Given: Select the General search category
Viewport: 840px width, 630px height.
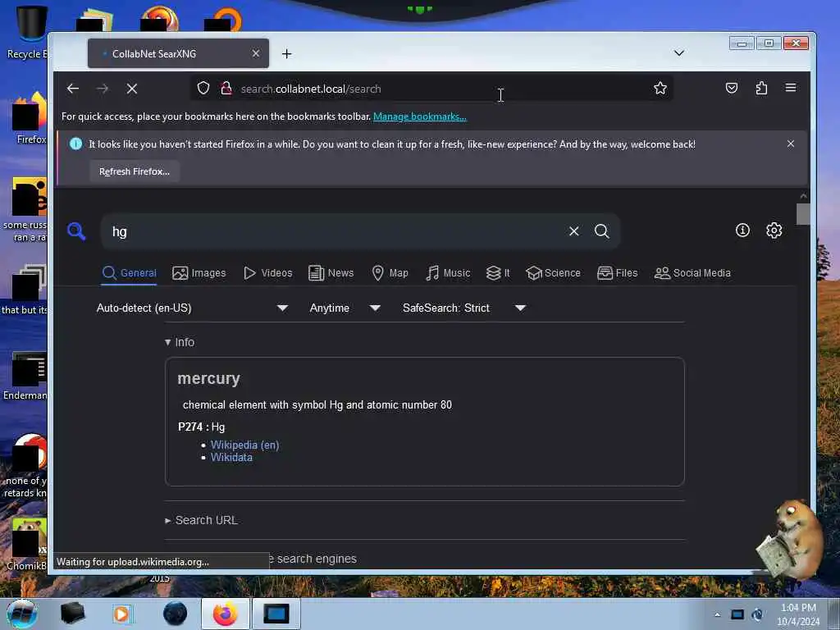Looking at the screenshot, I should 129,272.
